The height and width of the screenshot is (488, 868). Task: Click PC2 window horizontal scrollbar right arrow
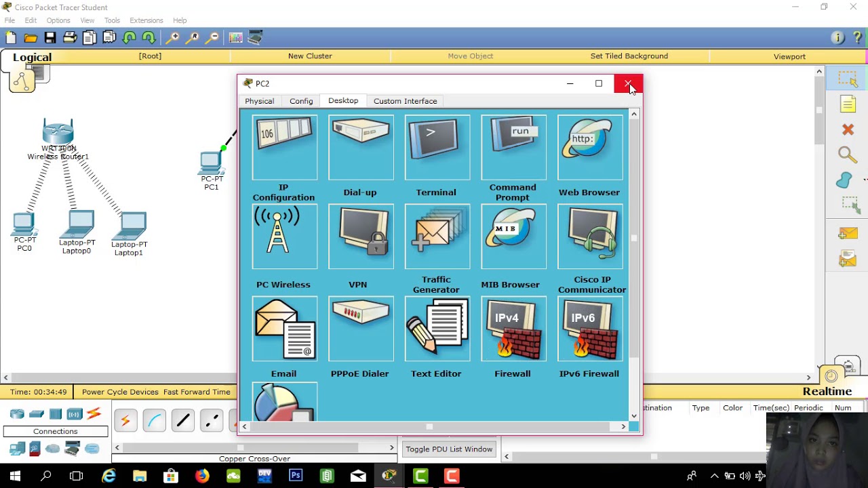[x=623, y=426]
